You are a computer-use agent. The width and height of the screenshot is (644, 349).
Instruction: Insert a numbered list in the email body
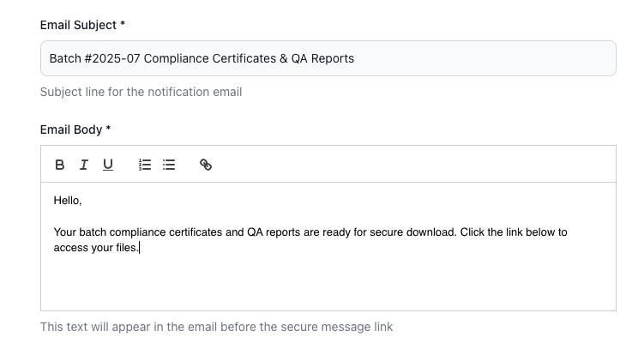coord(145,165)
